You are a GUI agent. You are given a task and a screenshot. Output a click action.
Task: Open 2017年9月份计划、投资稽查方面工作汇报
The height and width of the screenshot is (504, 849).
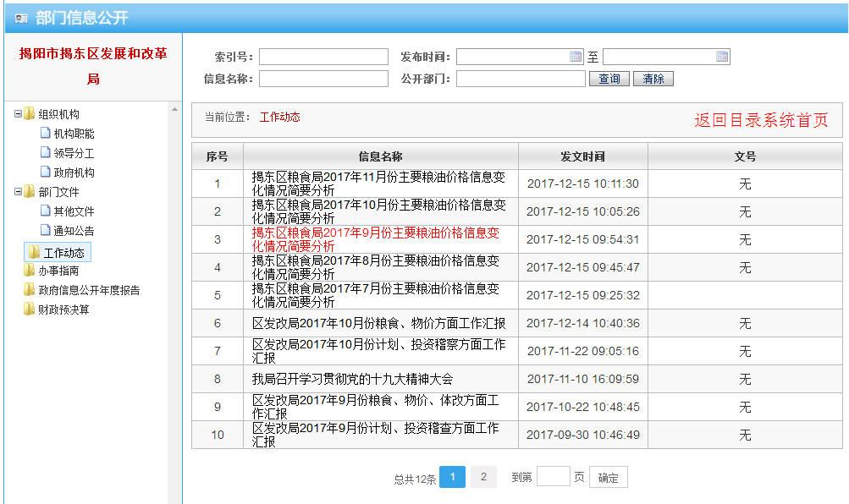pos(375,435)
